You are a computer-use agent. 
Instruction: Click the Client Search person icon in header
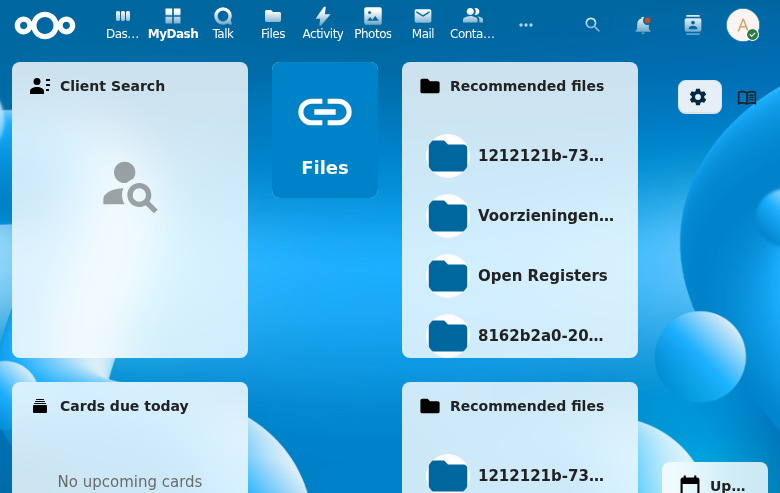tap(40, 86)
